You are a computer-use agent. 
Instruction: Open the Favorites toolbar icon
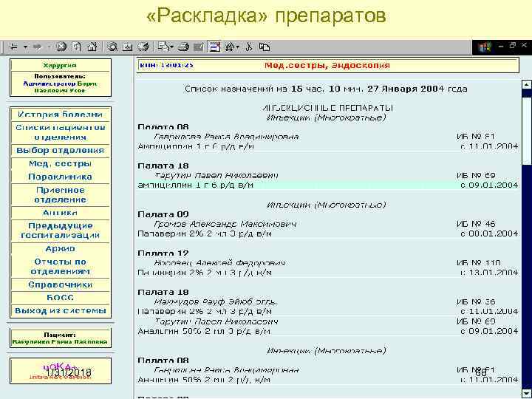coord(128,47)
